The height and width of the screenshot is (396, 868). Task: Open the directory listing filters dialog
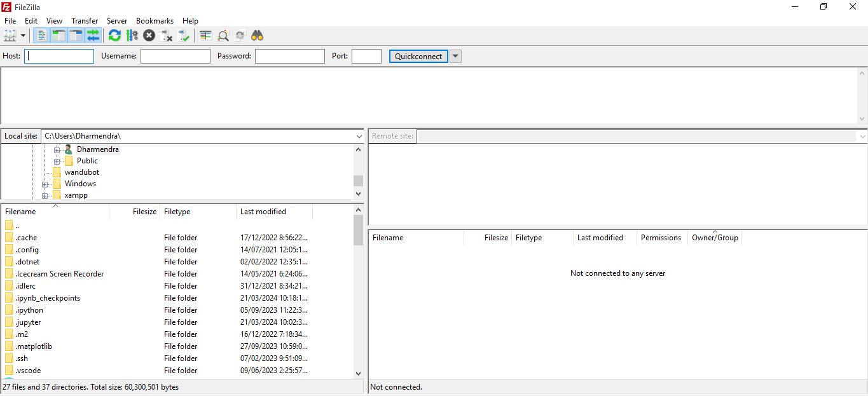pos(205,36)
